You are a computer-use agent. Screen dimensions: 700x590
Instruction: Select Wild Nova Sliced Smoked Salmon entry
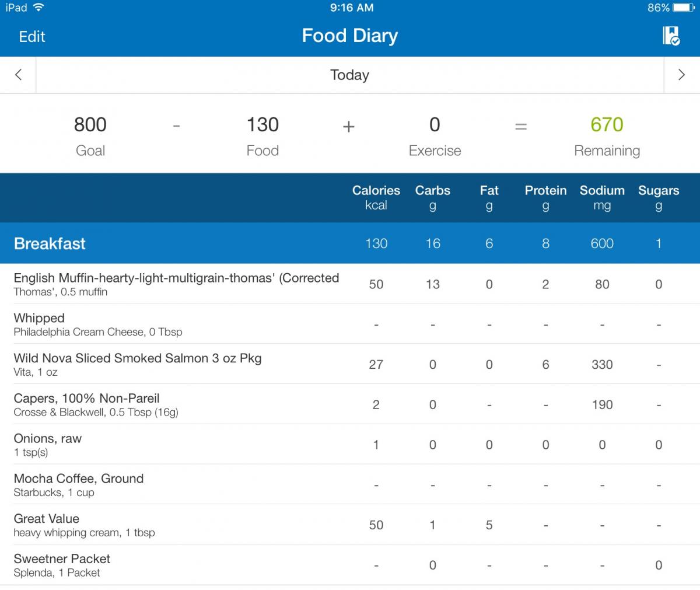click(350, 364)
